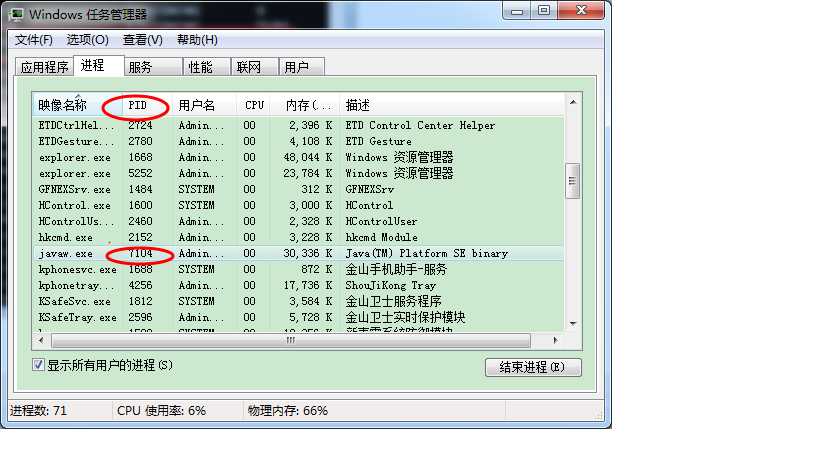Screen dimensions: 819x460
Task: Select the hkcmd.exe process
Action: point(298,238)
